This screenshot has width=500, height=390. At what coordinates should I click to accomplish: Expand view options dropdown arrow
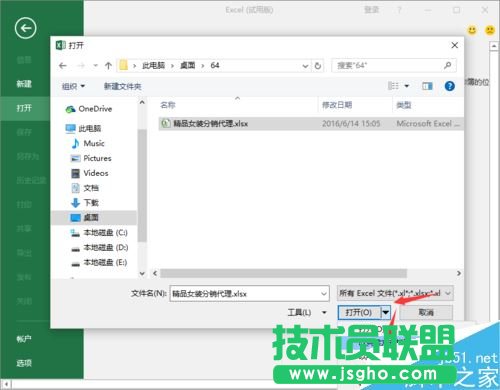407,86
